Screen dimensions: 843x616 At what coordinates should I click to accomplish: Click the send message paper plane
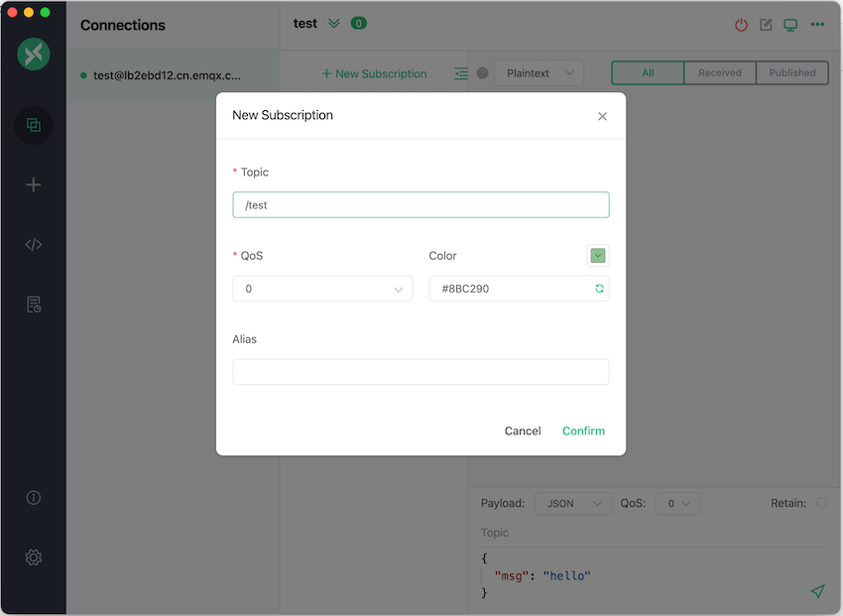pos(817,591)
